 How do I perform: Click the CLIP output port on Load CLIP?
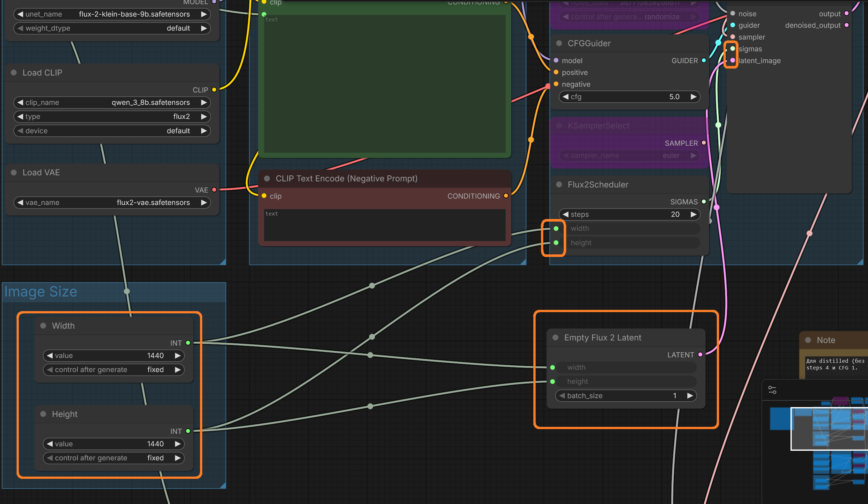tap(214, 90)
